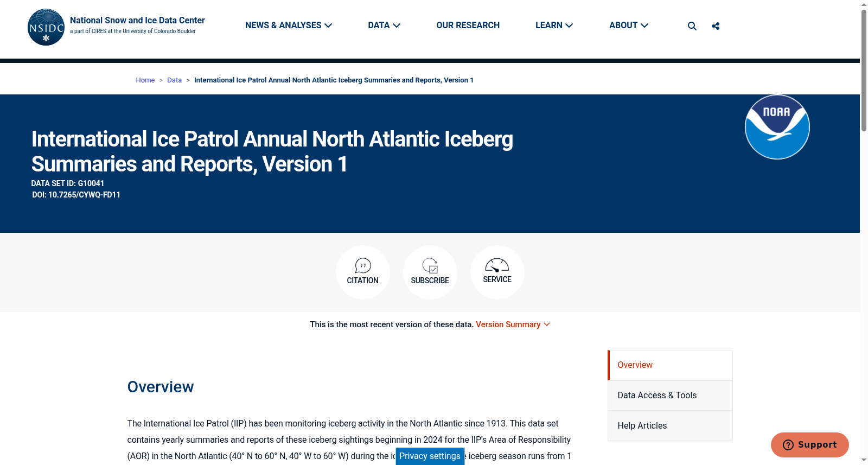Follow the Data breadcrumb link

(x=174, y=80)
